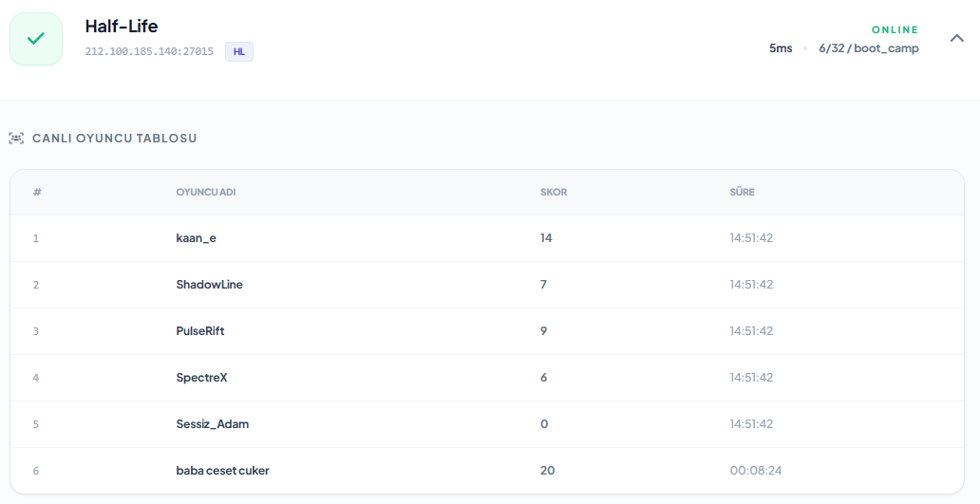Click the ONLINE status label
Screen dimensions: 980x504
[x=895, y=29]
